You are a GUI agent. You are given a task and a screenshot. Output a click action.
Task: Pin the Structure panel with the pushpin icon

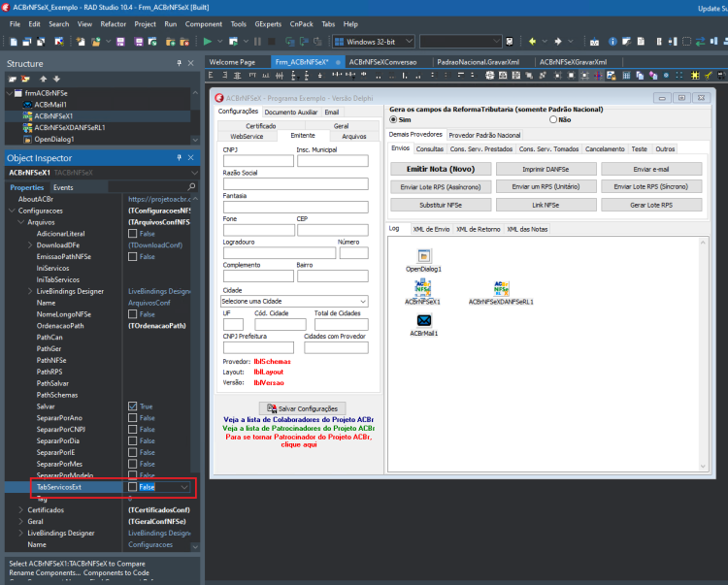[180, 63]
